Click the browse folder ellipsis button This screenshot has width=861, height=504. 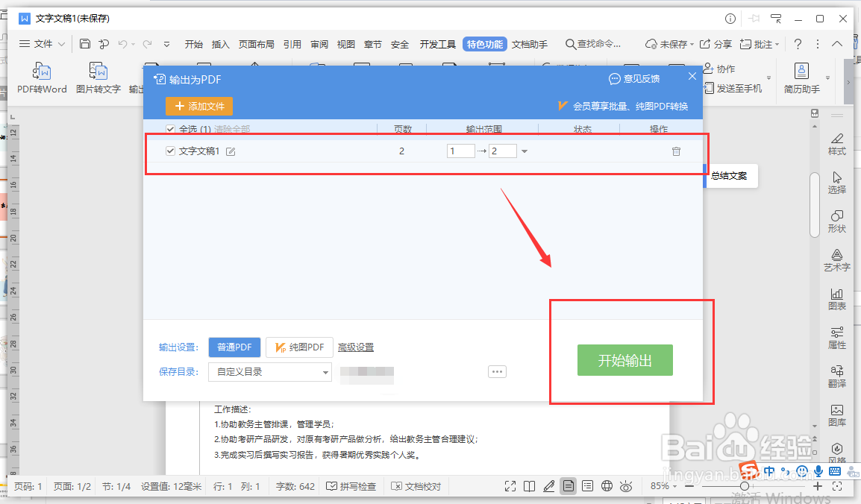[x=497, y=372]
